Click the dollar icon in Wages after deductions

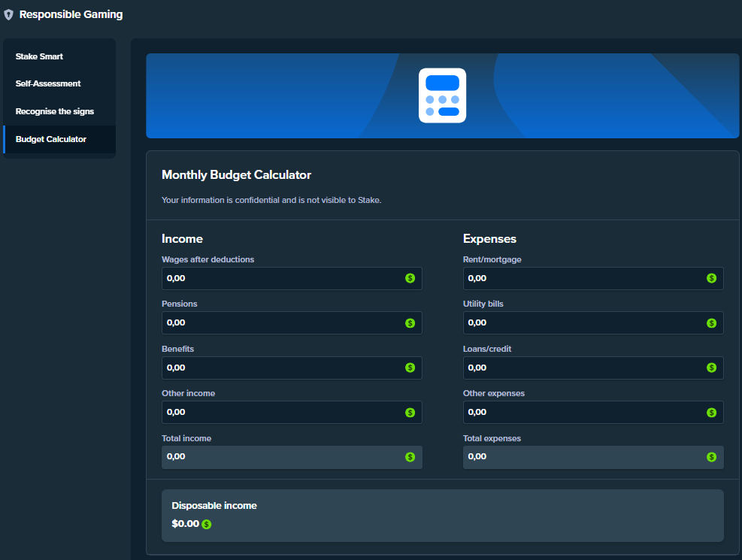coord(410,278)
